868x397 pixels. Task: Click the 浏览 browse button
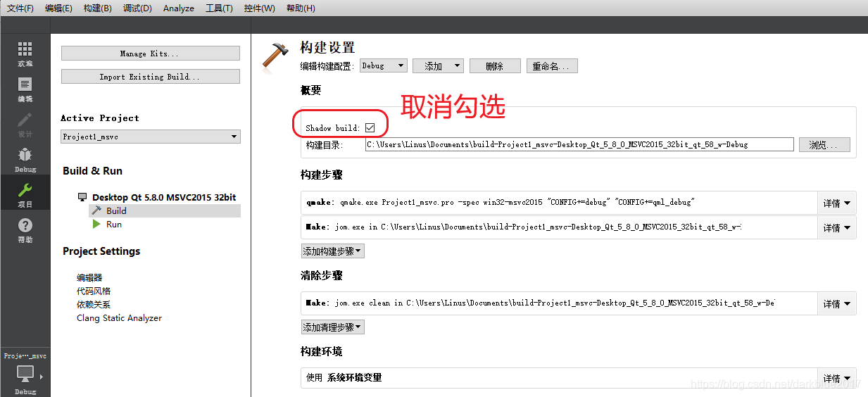point(824,144)
